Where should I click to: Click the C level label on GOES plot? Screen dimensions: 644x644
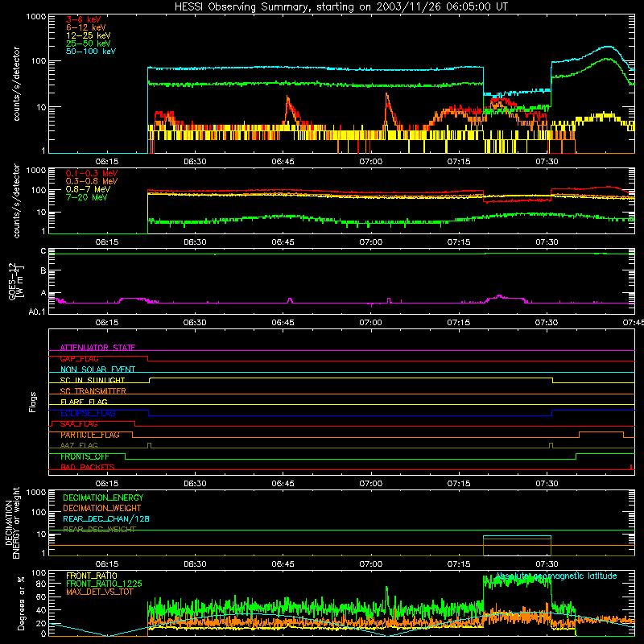pyautogui.click(x=43, y=251)
